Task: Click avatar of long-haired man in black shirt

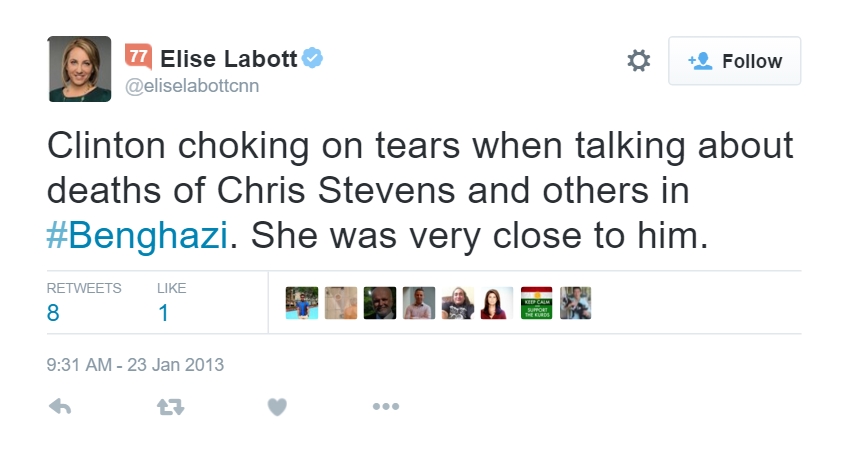Action: [458, 303]
